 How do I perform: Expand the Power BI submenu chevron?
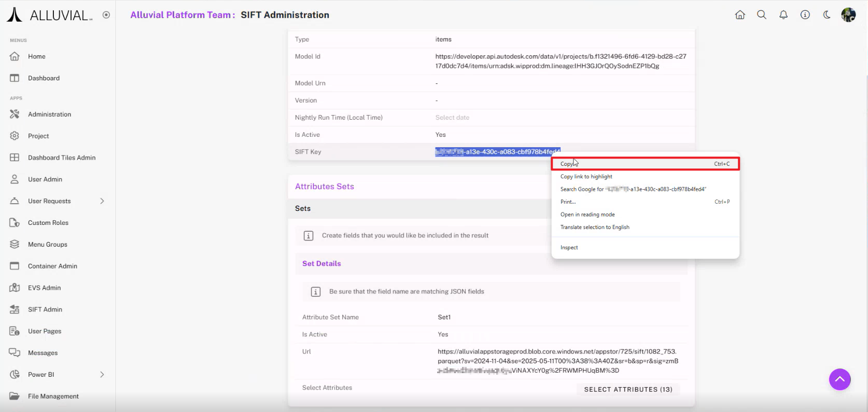[x=102, y=375]
